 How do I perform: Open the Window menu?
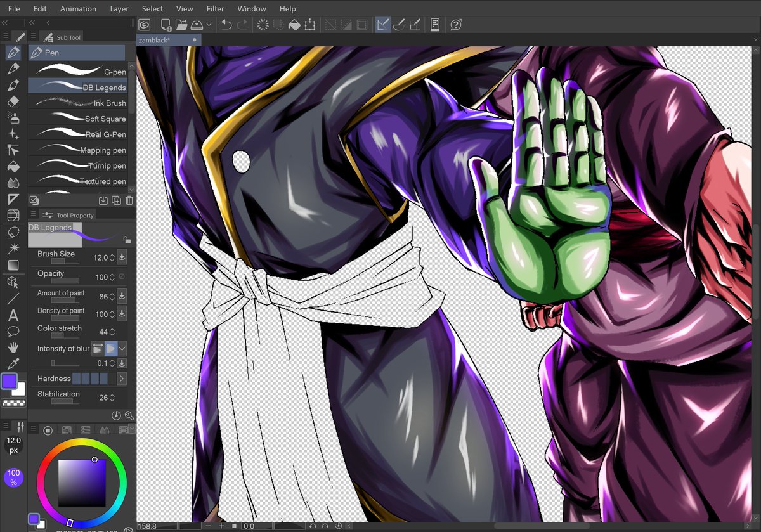click(x=252, y=9)
